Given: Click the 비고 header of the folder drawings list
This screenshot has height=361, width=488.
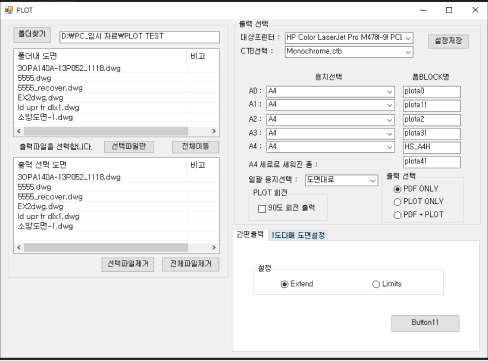Looking at the screenshot, I should 202,56.
